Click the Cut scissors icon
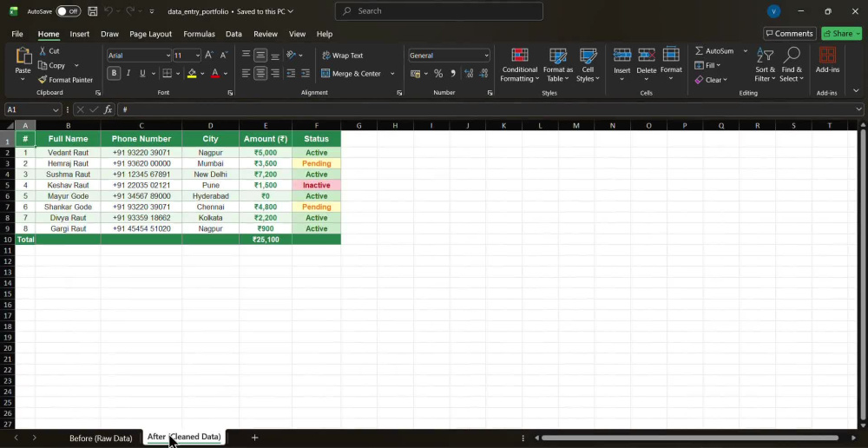 click(43, 51)
